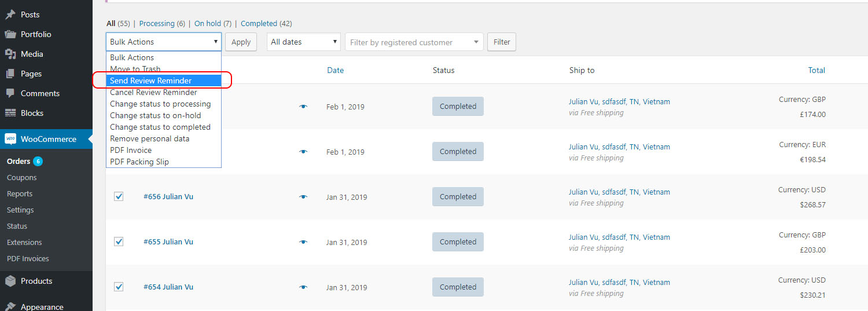This screenshot has width=868, height=311.
Task: Open order #655 Julian Vu link
Action: click(x=168, y=242)
